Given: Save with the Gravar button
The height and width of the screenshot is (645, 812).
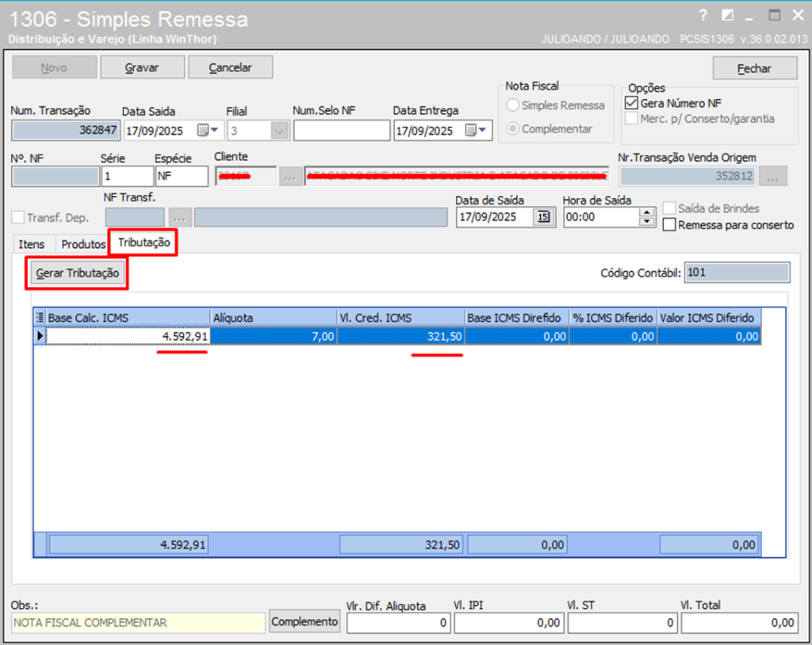Looking at the screenshot, I should [x=143, y=67].
